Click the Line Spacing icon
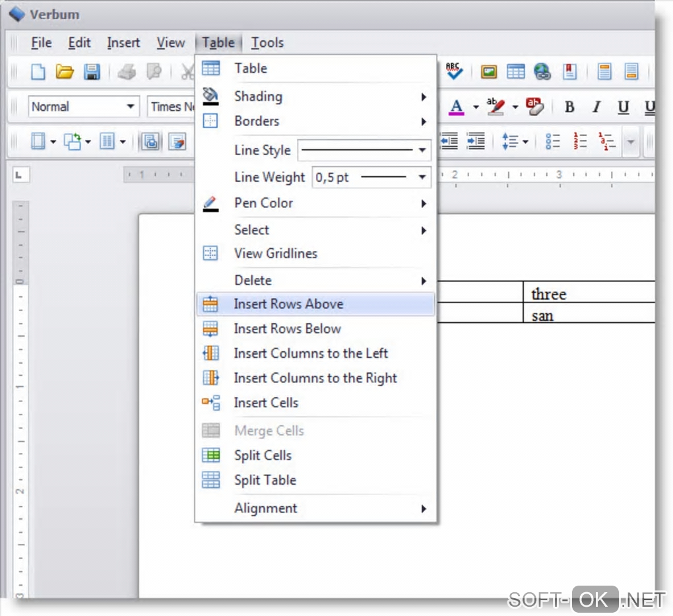The width and height of the screenshot is (673, 616). coord(509,141)
